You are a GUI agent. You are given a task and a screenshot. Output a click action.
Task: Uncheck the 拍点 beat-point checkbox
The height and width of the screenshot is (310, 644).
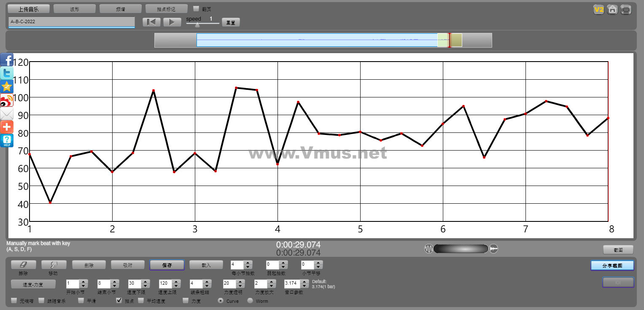(119, 301)
